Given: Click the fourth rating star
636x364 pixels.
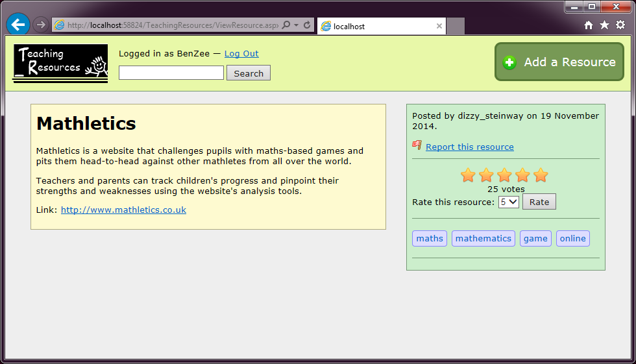Looking at the screenshot, I should [523, 175].
